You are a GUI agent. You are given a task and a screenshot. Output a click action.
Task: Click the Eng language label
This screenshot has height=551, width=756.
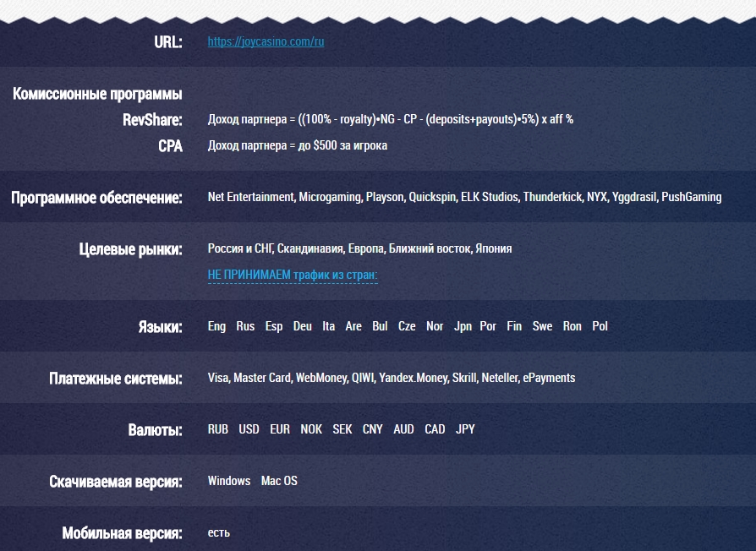(216, 326)
